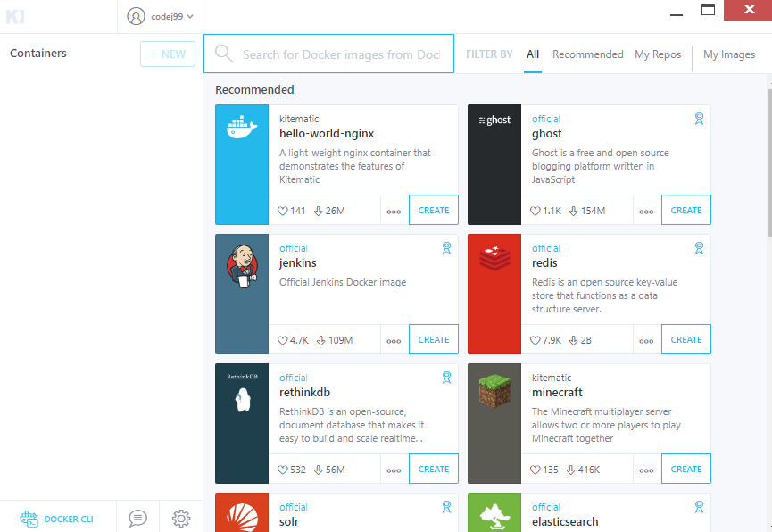Create the hello-world-nginx container

(434, 210)
